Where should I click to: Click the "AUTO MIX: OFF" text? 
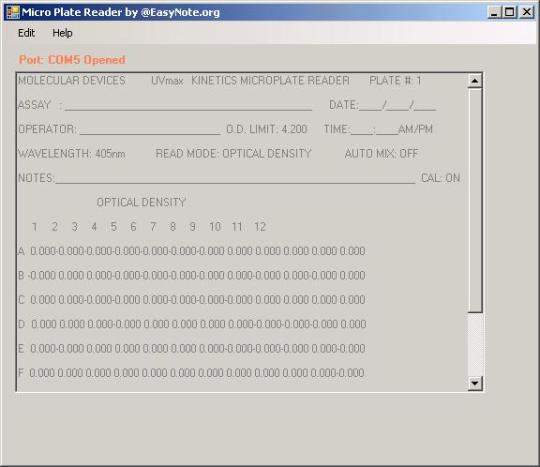(382, 154)
